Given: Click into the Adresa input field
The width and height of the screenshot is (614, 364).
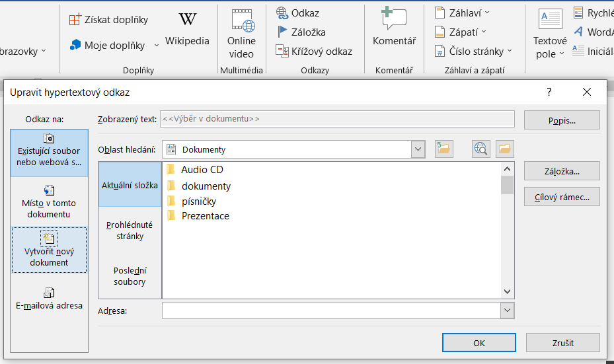Looking at the screenshot, I should [330, 310].
